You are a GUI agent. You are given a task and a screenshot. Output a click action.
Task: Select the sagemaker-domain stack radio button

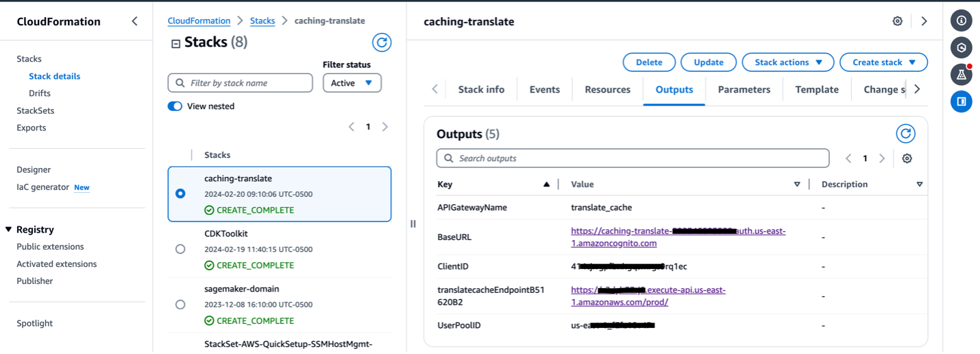(180, 305)
